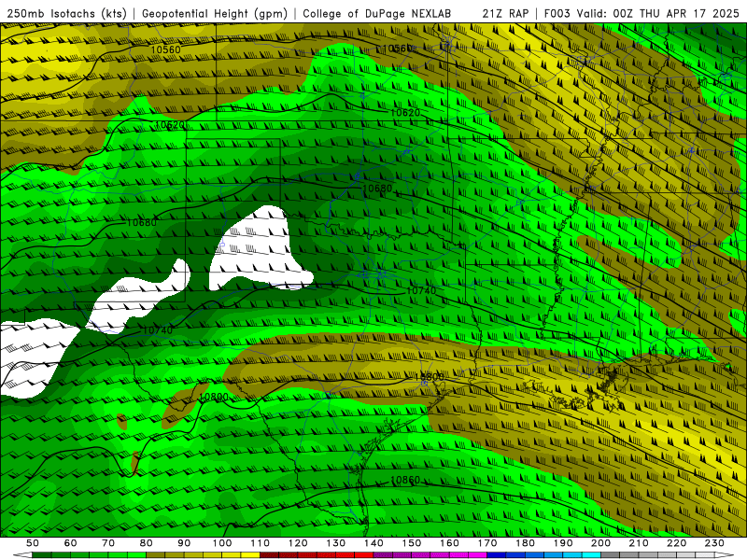
Task: Select the 140 legend label
Action: (373, 543)
